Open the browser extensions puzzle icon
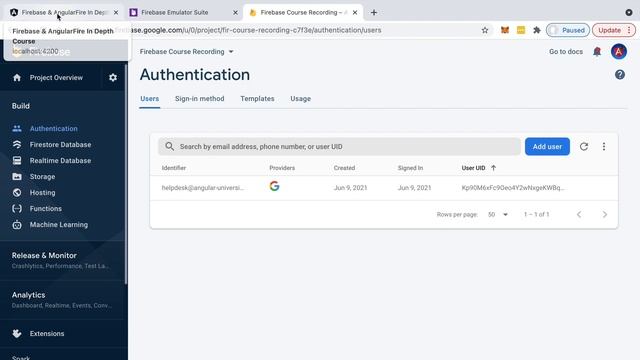640x360 pixels. [x=537, y=30]
